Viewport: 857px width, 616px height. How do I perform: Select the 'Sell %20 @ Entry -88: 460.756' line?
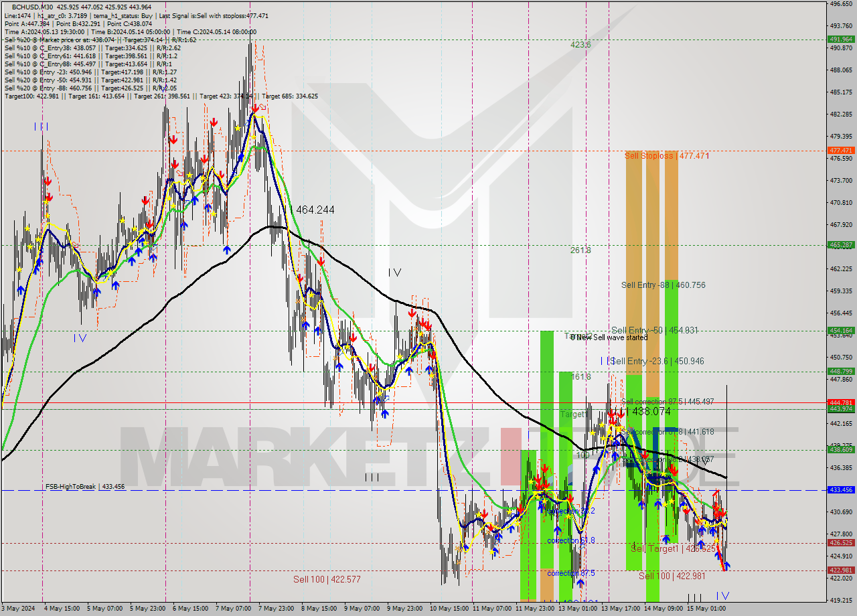click(x=90, y=88)
